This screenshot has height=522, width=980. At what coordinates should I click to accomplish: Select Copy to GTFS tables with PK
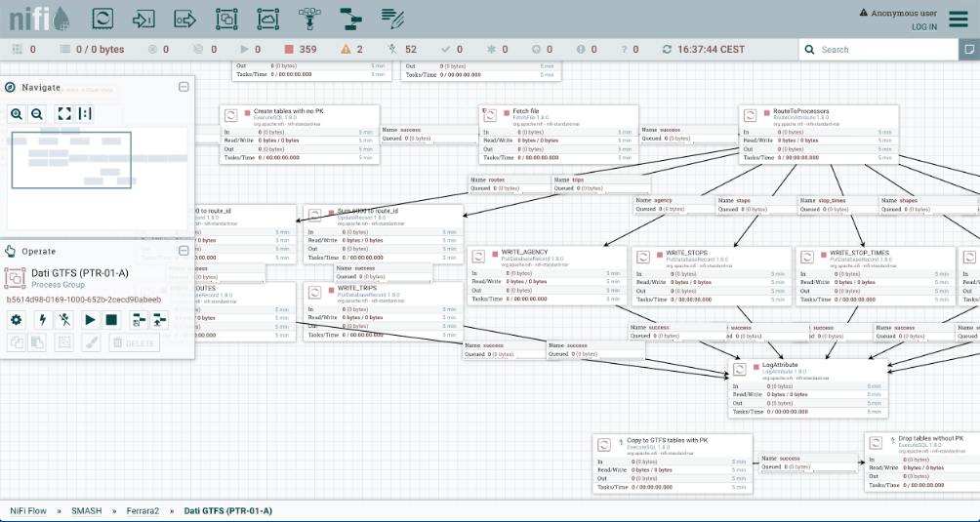coord(673,463)
